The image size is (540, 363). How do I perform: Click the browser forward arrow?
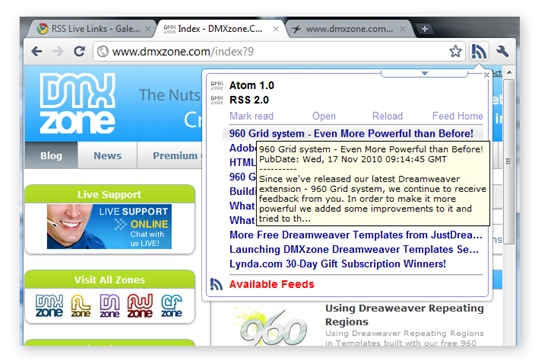[x=58, y=52]
